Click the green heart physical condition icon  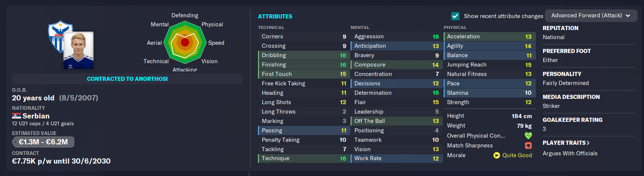(528, 135)
